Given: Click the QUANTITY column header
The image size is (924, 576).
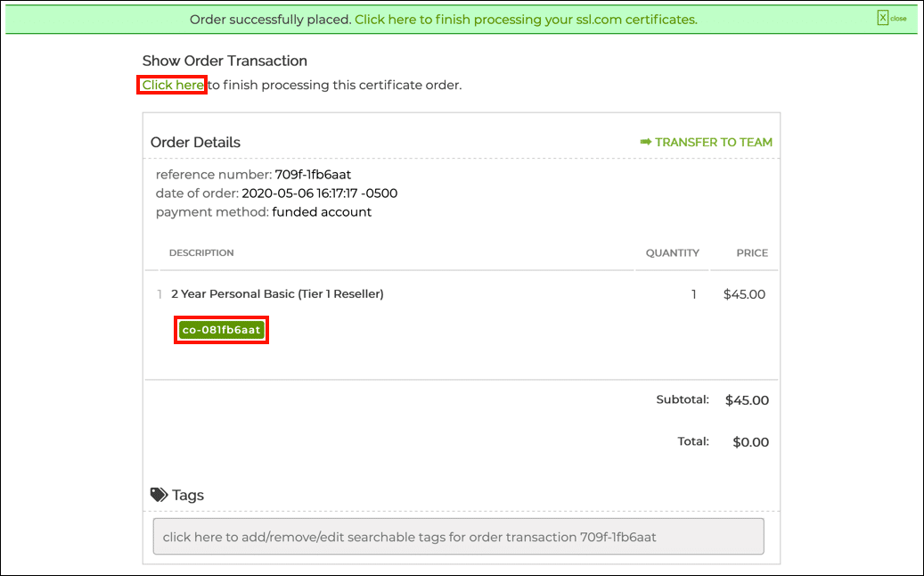Looking at the screenshot, I should 673,253.
